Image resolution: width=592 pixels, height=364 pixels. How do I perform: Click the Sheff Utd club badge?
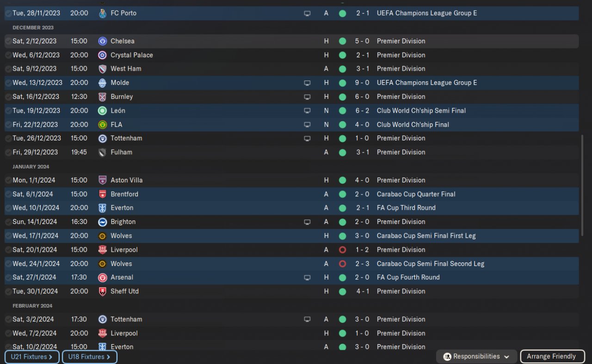point(103,291)
